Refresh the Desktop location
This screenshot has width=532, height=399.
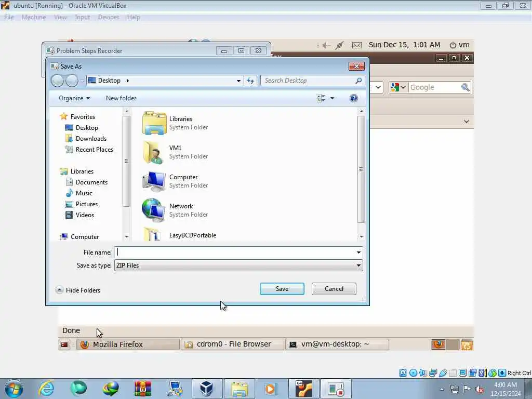point(250,81)
